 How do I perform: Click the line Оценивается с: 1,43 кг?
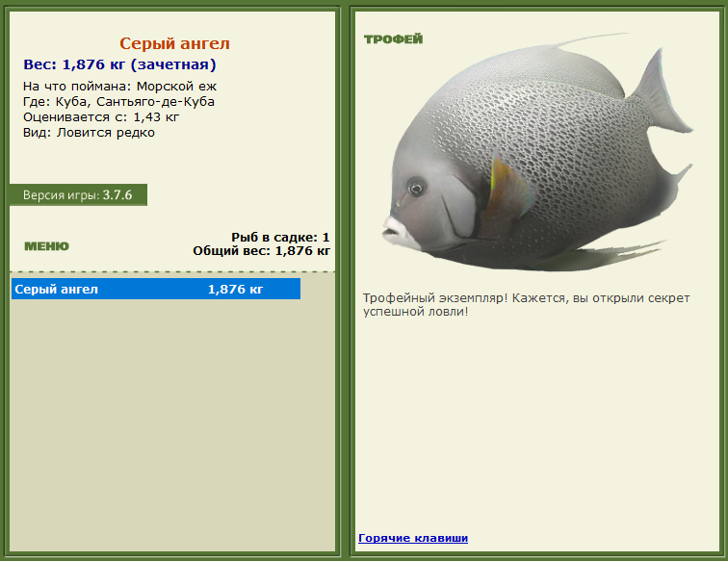tap(101, 117)
